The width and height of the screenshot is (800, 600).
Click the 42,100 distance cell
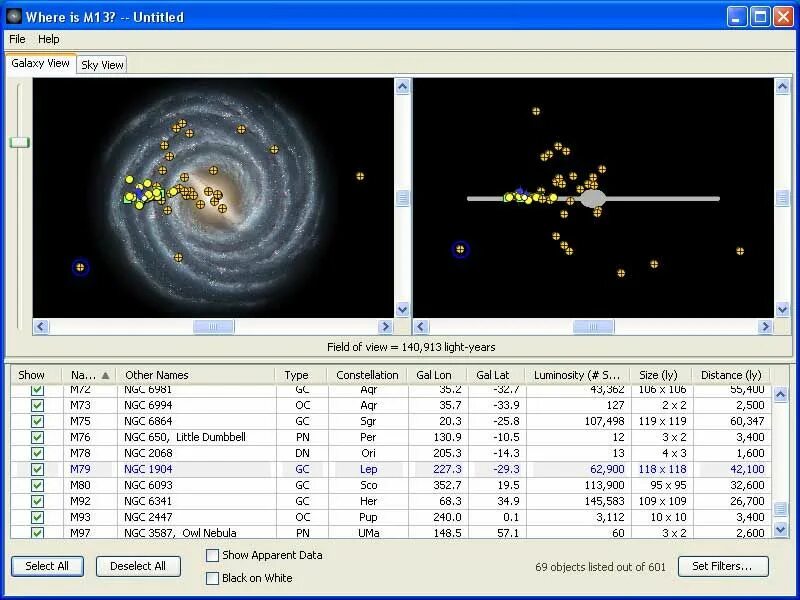pyautogui.click(x=732, y=469)
